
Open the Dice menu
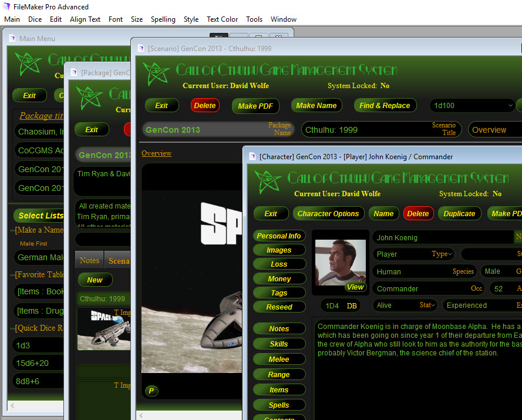(35, 19)
